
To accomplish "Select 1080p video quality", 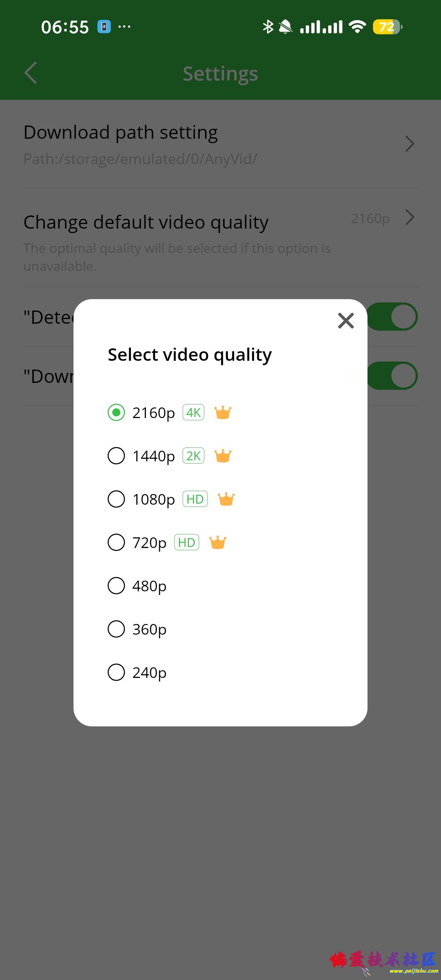I will point(116,499).
